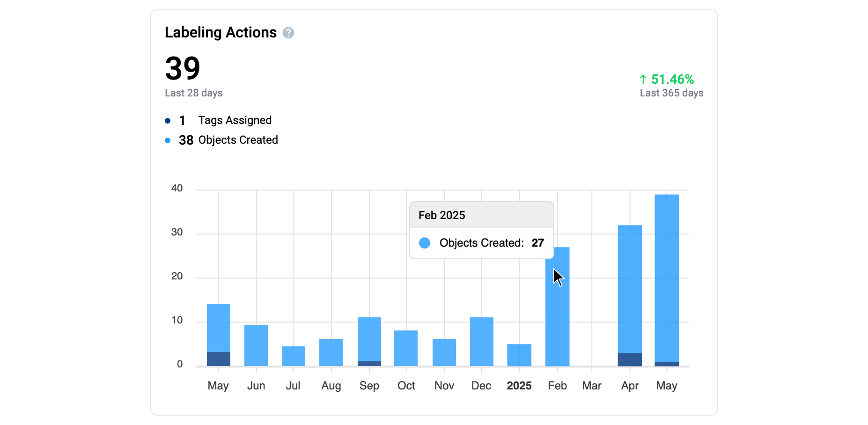The width and height of the screenshot is (868, 425).
Task: Click the 2025 January bar
Action: click(x=519, y=355)
